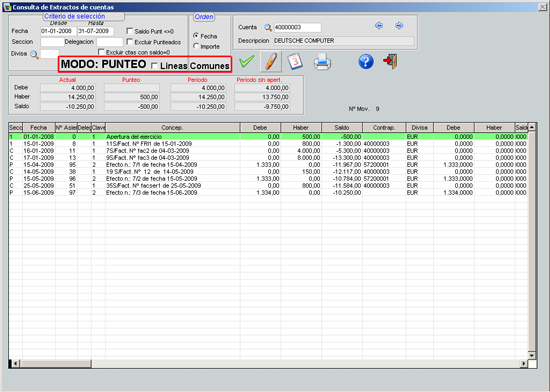Image resolution: width=550 pixels, height=392 pixels.
Task: Click the Hasta date field 31-07-2009
Action: coord(95,31)
